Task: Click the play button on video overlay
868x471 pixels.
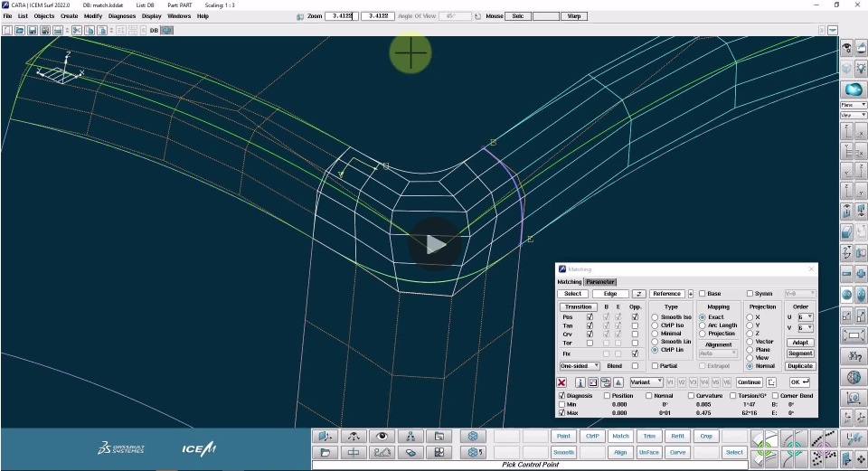Action: (435, 244)
